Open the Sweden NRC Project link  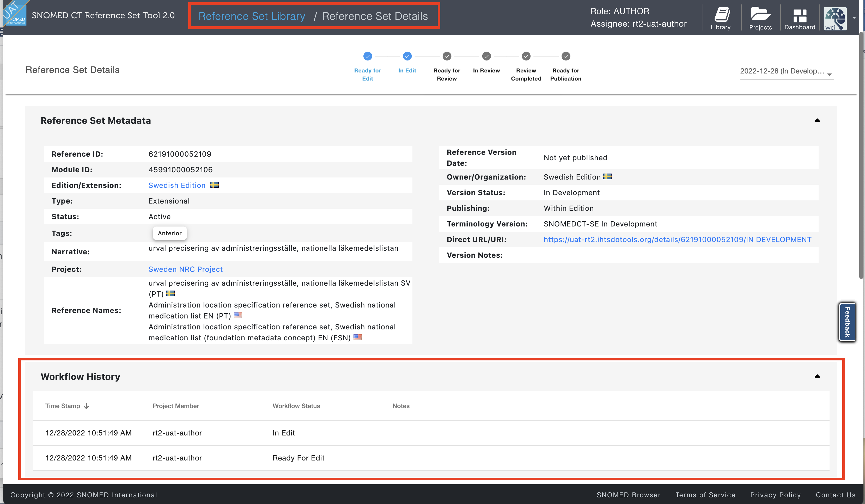pyautogui.click(x=185, y=269)
